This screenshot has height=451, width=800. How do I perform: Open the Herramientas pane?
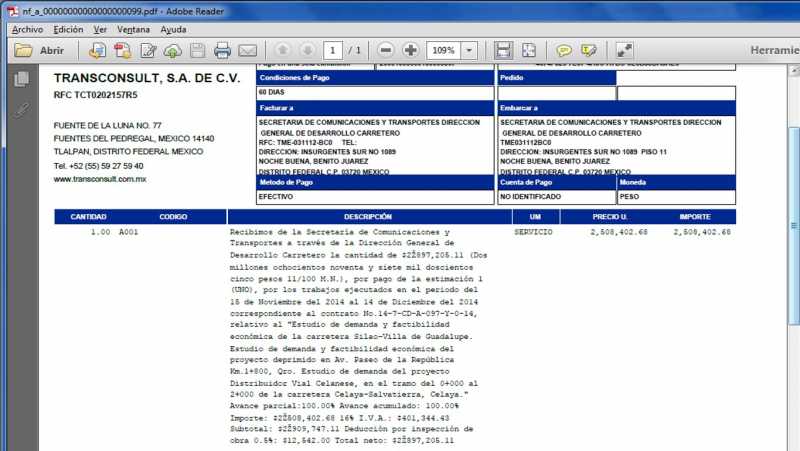pyautogui.click(x=774, y=50)
